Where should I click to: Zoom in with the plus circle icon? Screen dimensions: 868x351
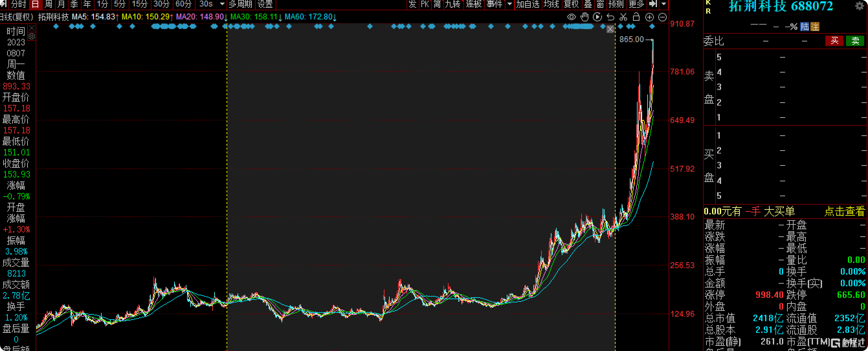click(649, 17)
